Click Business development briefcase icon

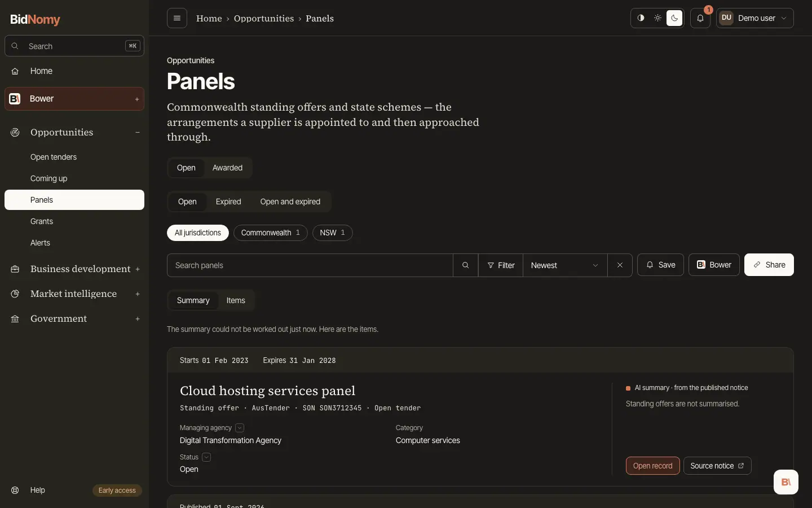(x=15, y=269)
